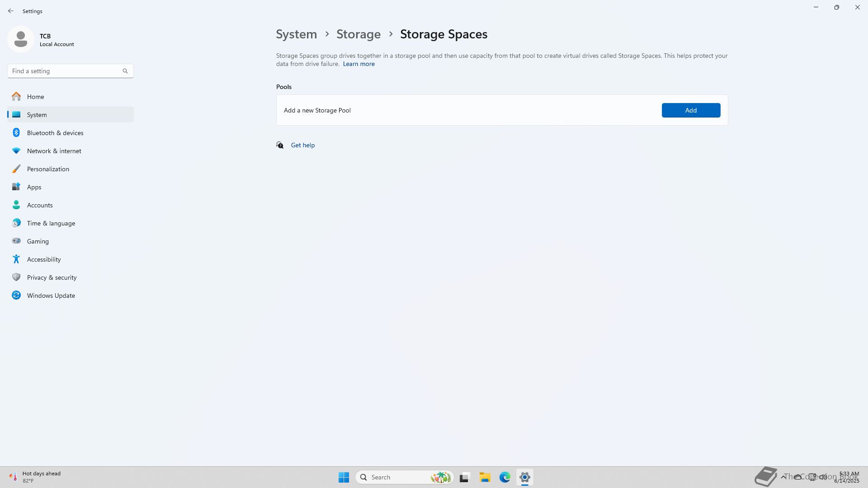Open the Windows Start menu
The width and height of the screenshot is (868, 488).
pos(344,477)
